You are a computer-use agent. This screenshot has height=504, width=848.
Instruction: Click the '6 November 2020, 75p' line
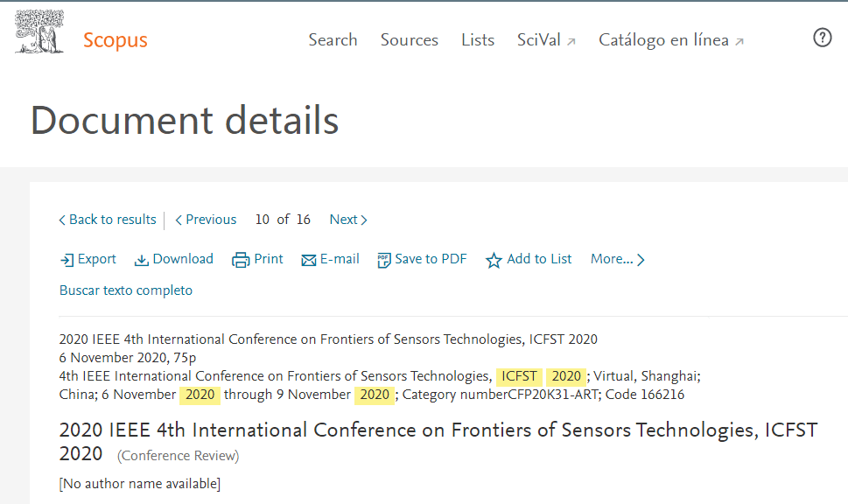click(128, 358)
